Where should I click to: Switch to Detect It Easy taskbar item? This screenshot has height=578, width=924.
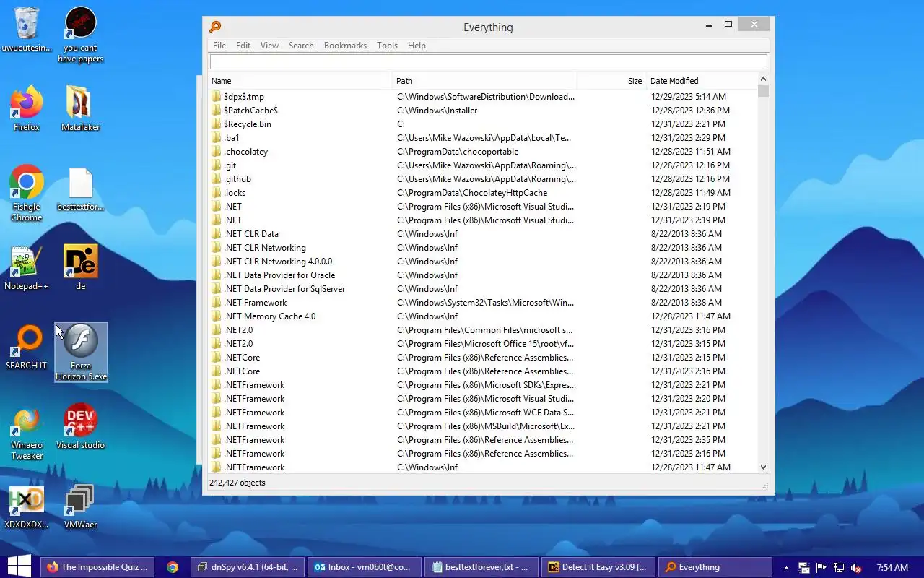[599, 567]
